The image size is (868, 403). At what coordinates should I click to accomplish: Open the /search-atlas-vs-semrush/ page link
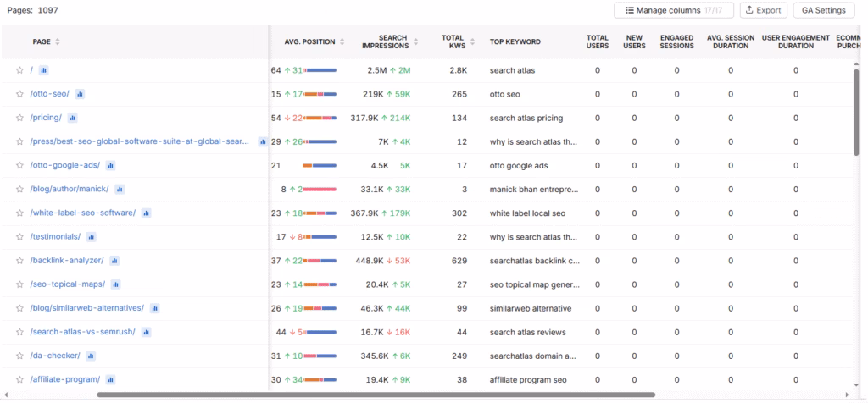point(84,332)
